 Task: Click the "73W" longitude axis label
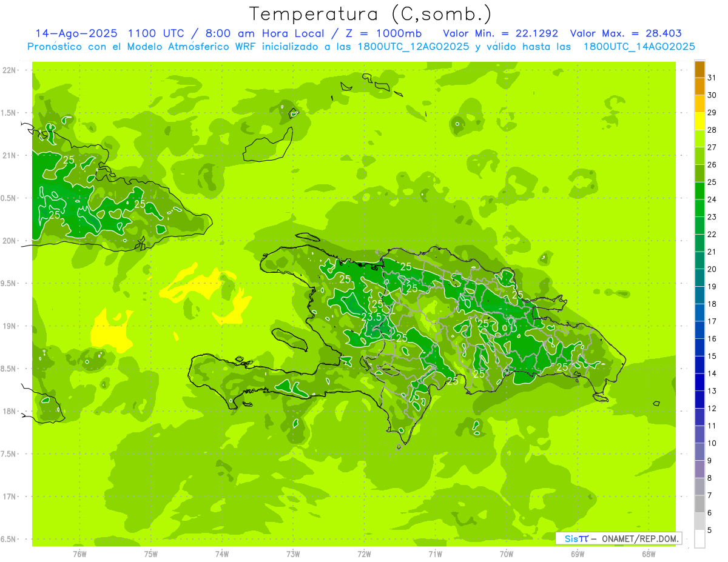coord(293,554)
